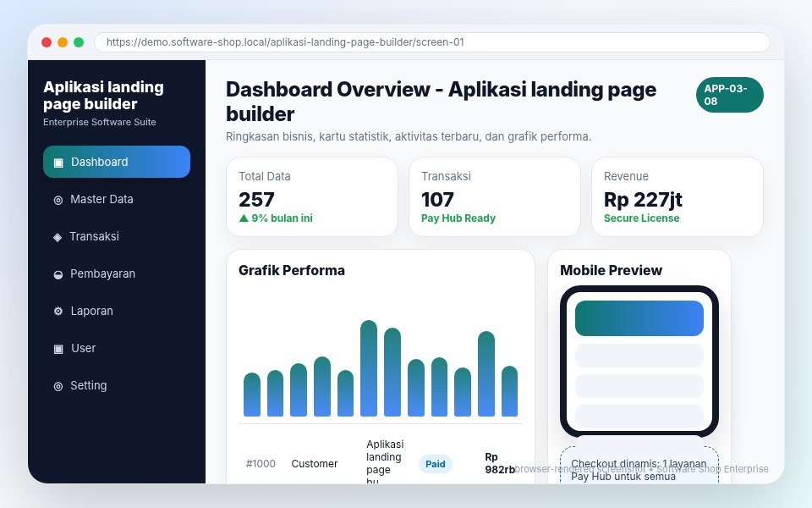Go to the Transaksi sidebar menu item
The height and width of the screenshot is (508, 812).
[117, 236]
